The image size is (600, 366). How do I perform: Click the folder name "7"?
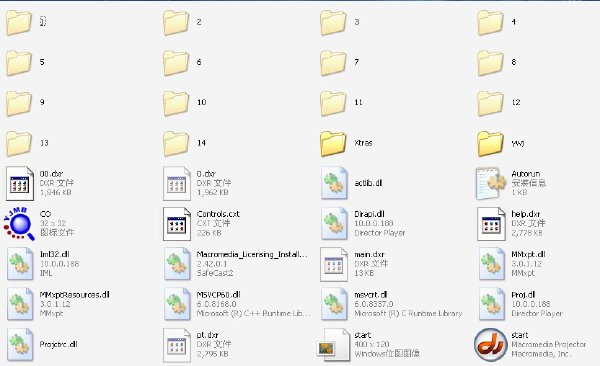[x=357, y=62]
